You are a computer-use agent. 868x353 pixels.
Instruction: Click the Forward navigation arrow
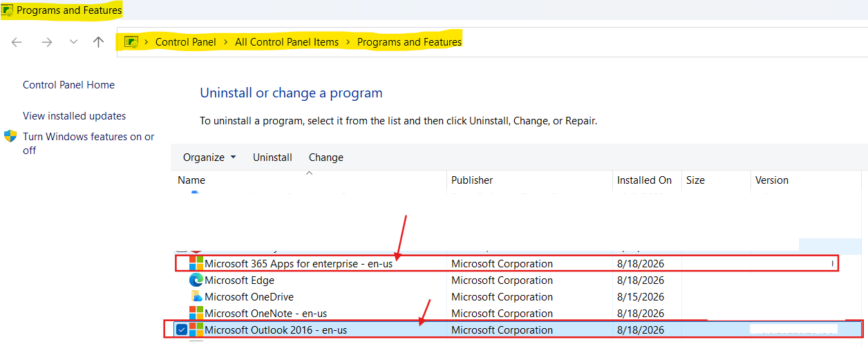[x=47, y=42]
